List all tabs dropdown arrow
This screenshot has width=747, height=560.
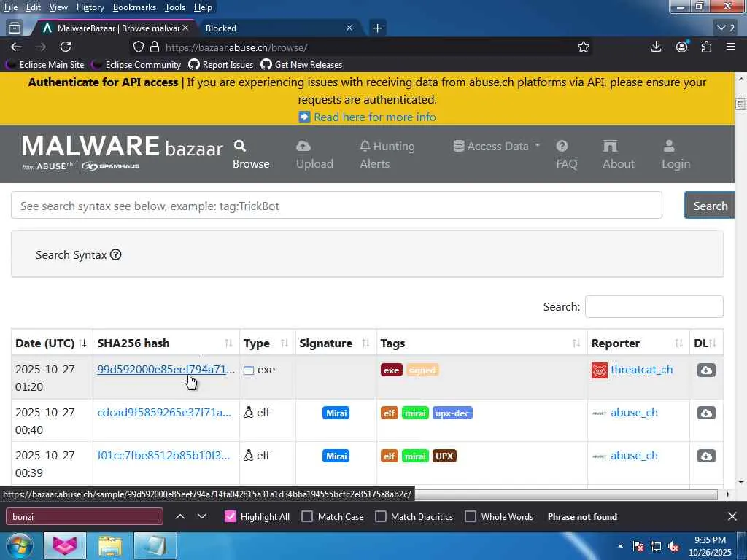point(727,28)
